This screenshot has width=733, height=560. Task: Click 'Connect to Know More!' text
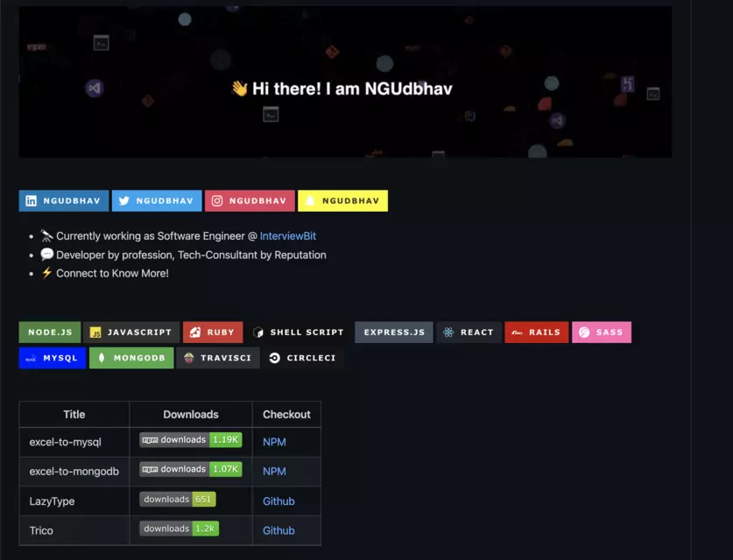[112, 273]
